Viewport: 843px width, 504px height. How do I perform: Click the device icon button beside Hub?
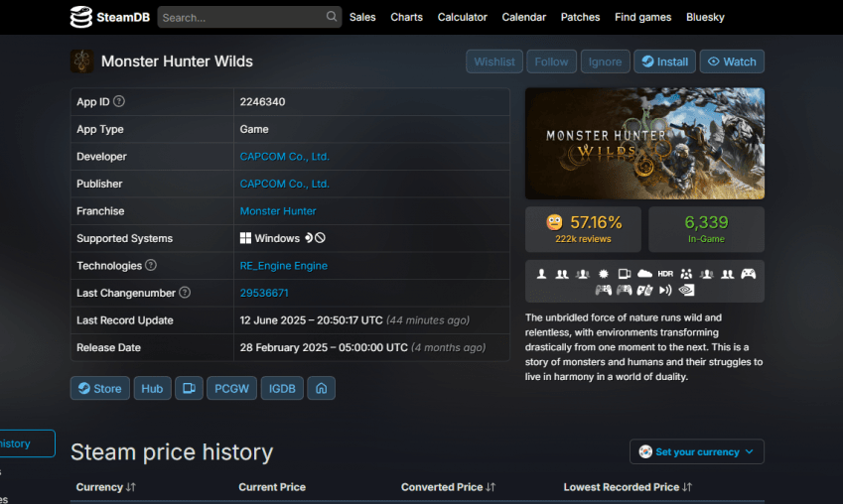coord(190,388)
